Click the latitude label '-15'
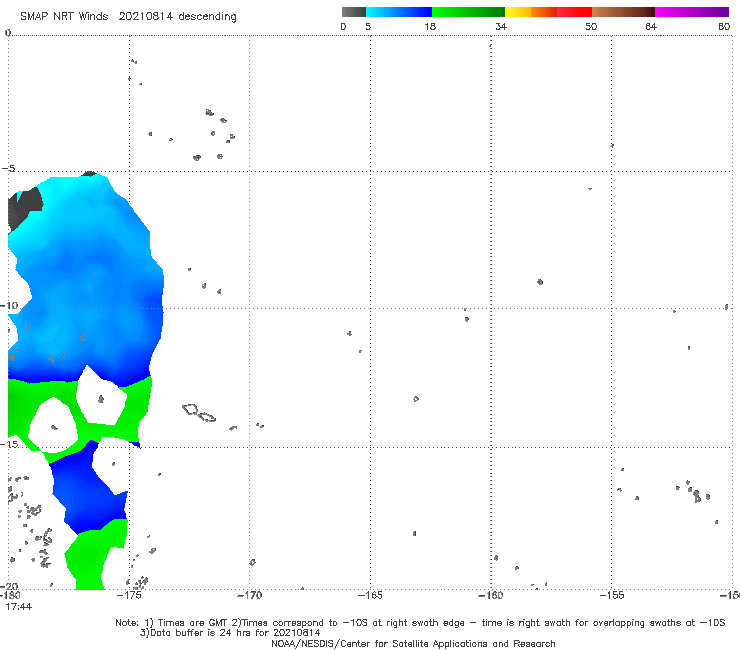The height and width of the screenshot is (650, 740). 9,444
